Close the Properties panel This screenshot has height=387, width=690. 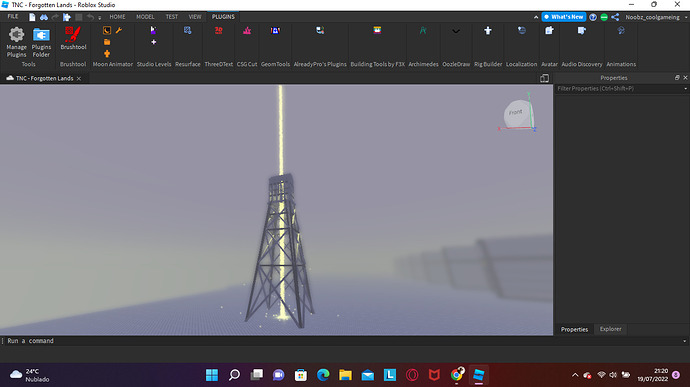click(x=685, y=77)
